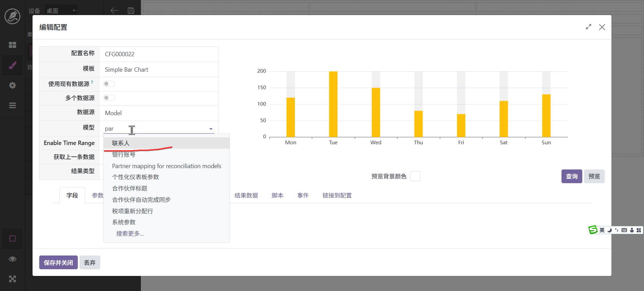
Task: Click the fullscreen expand icon at sidebar bottom
Action: pos(12,279)
